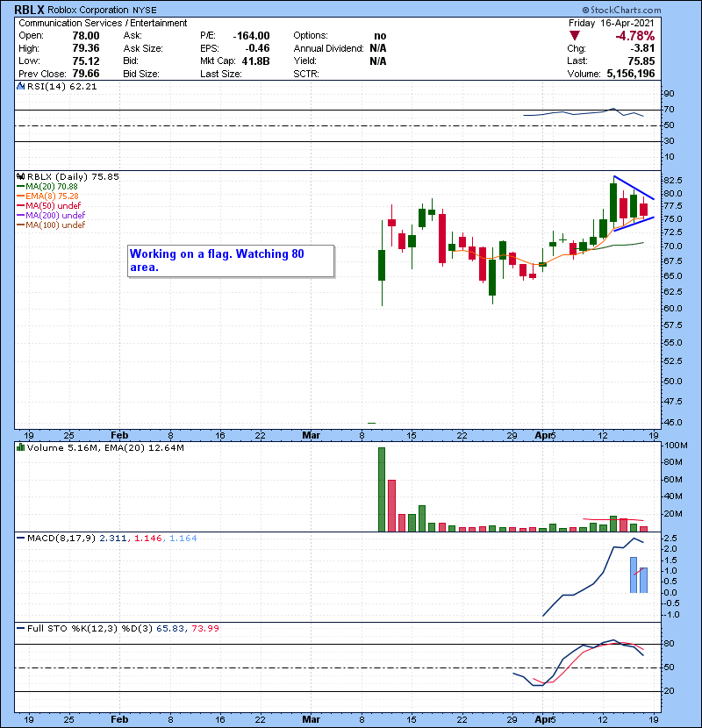Click the StockCharts.com watermark label
The height and width of the screenshot is (728, 702).
coord(621,10)
